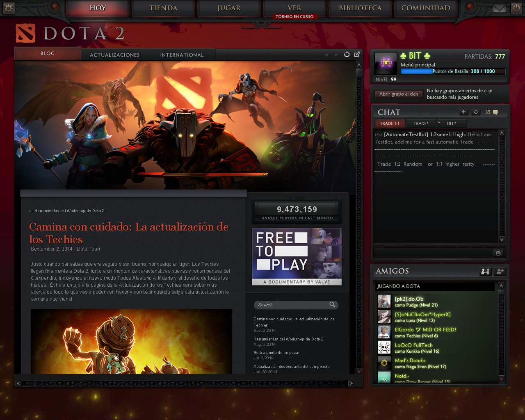Open the emoticon picker in chat
Screen dimensions: 525x420
tap(498, 253)
